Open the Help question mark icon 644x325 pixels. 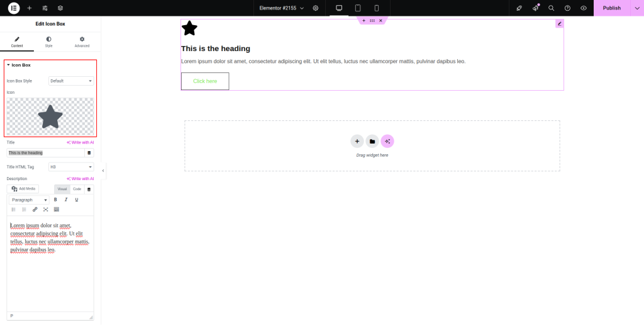[x=568, y=8]
